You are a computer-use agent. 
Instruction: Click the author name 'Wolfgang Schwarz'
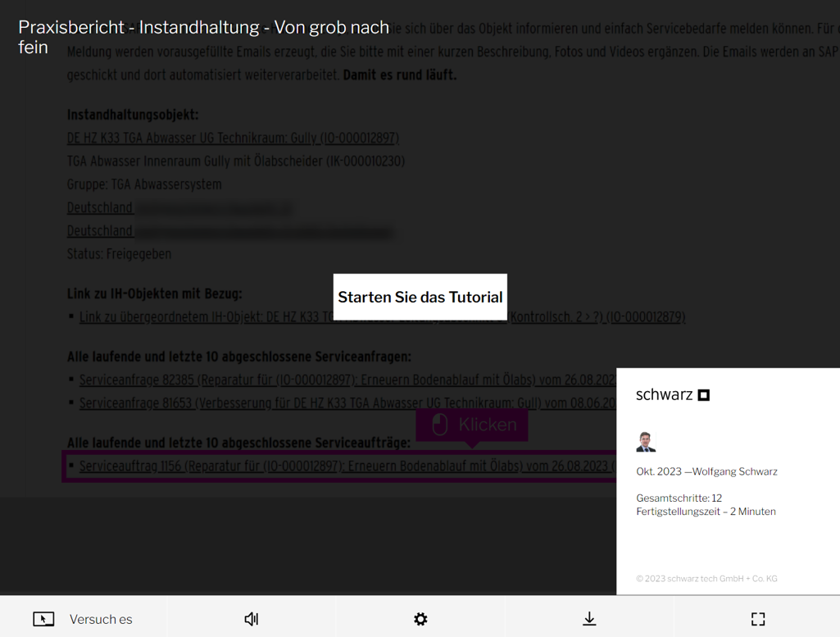[x=734, y=471]
